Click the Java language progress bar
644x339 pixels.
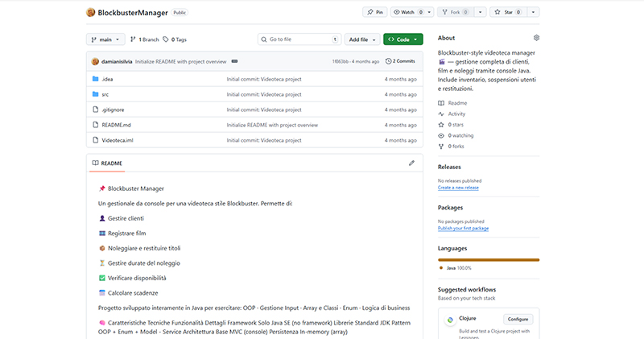(x=489, y=260)
